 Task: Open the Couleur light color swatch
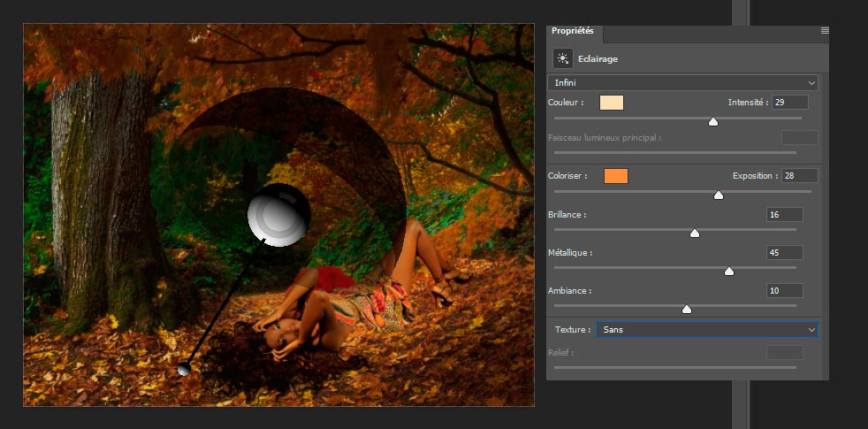612,103
